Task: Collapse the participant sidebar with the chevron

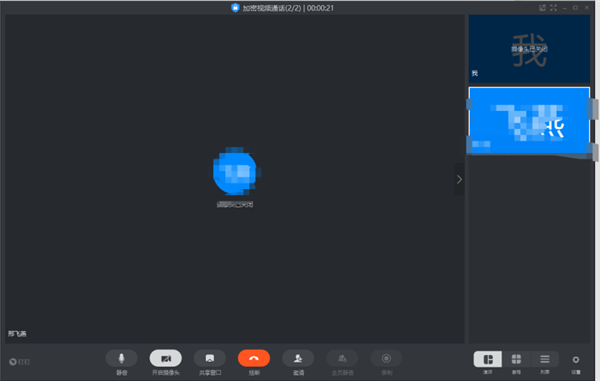Action: [459, 179]
